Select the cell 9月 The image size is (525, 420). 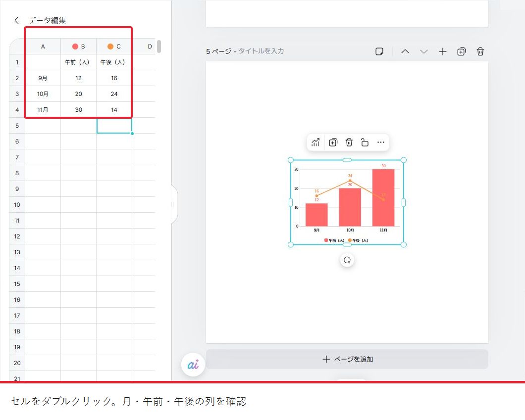43,78
